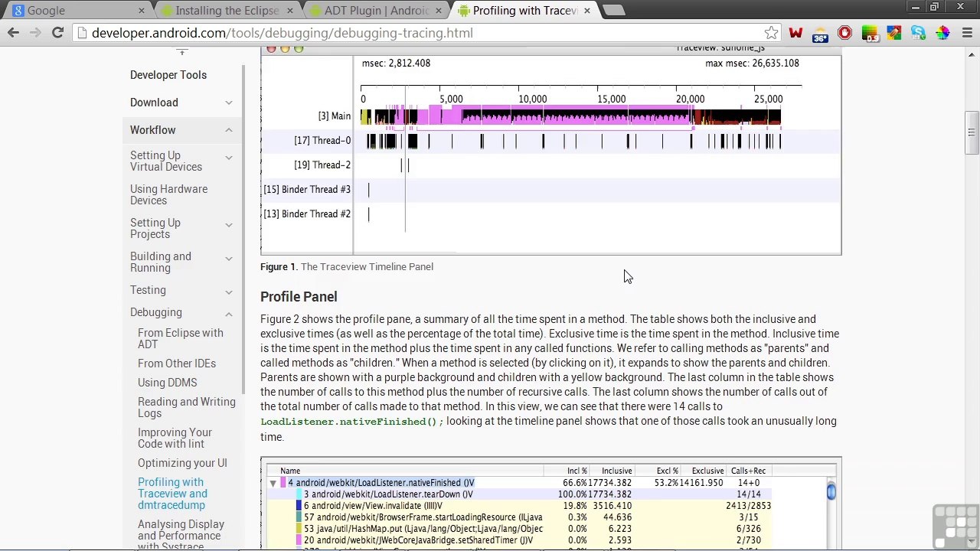Click the red W extension icon
The image size is (980, 551).
(x=795, y=33)
